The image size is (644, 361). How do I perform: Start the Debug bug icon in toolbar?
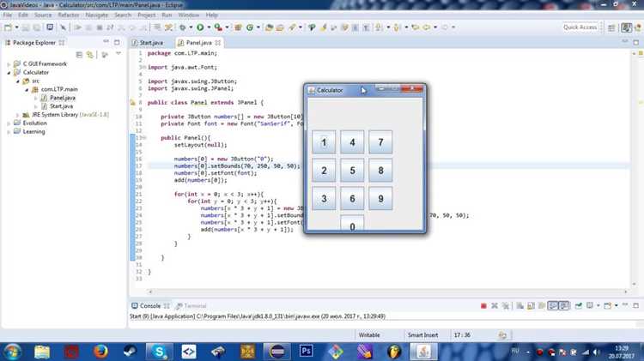(x=183, y=27)
